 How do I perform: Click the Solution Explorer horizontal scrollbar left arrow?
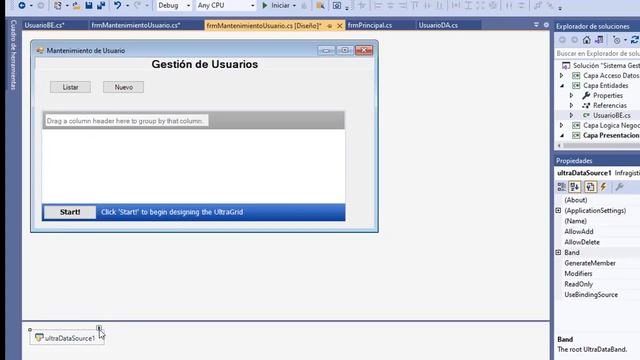pyautogui.click(x=559, y=145)
